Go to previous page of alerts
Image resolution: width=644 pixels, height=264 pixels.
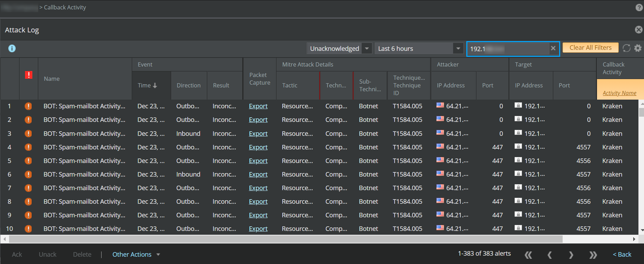(x=549, y=255)
